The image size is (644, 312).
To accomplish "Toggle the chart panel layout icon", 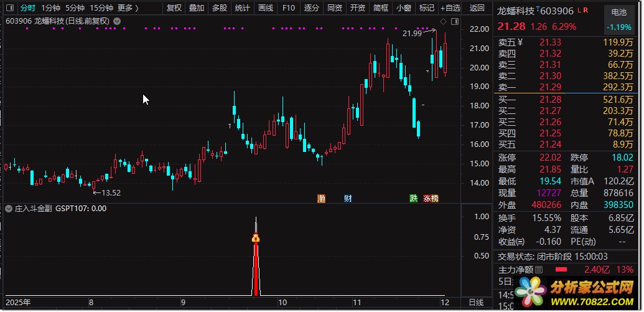I will pos(454,21).
